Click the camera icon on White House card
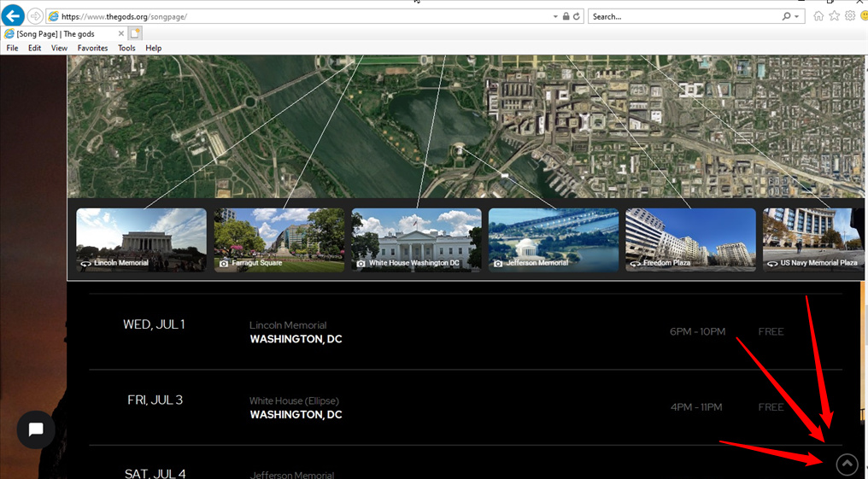Image resolution: width=868 pixels, height=479 pixels. click(361, 264)
